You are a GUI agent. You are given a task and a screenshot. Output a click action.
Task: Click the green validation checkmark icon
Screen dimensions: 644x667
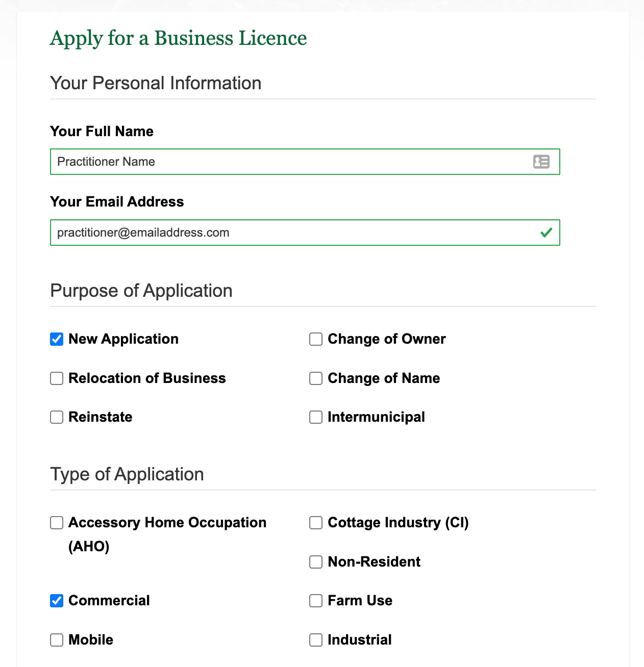[x=546, y=233]
